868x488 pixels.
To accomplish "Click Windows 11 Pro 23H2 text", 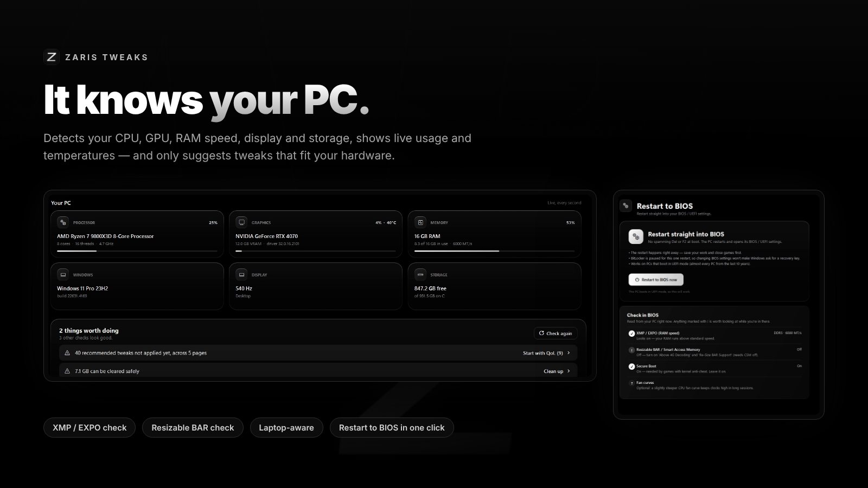I will (x=82, y=288).
